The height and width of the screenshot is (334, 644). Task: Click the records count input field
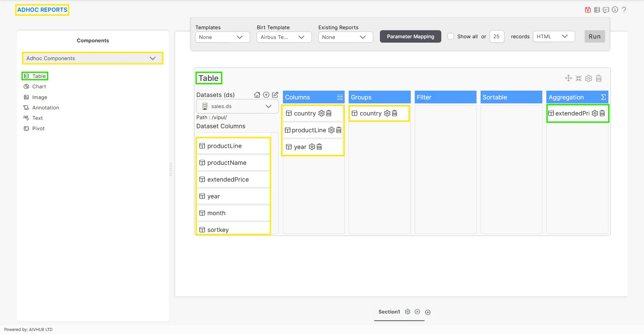click(x=496, y=37)
